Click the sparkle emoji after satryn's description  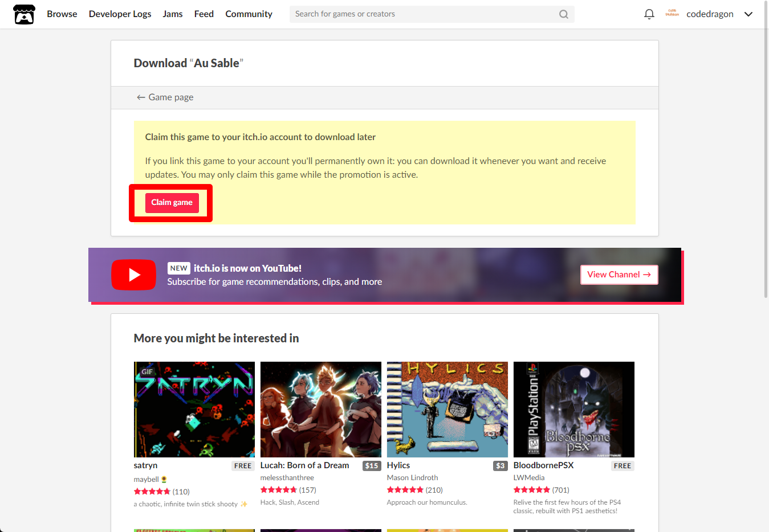[x=244, y=504]
